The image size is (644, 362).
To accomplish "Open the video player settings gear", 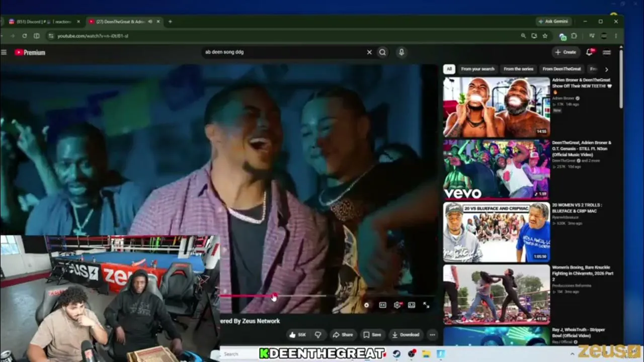I will [397, 305].
